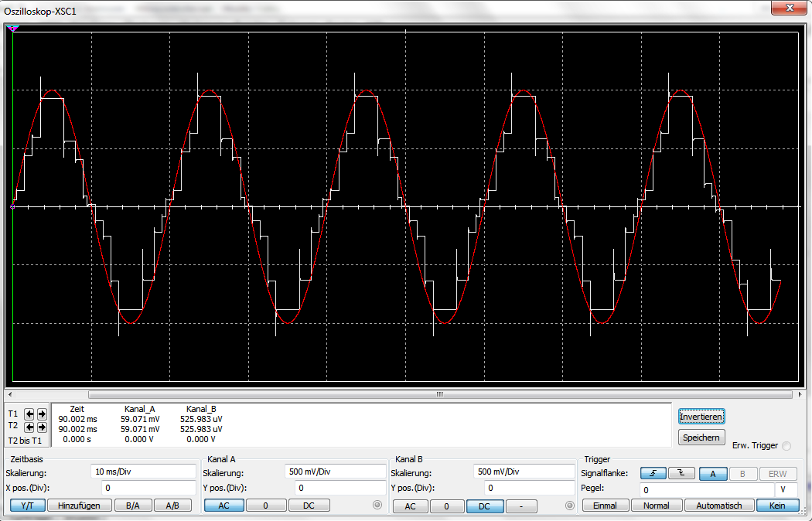
Task: Click Kanal A connection radio indicator
Action: (x=377, y=505)
